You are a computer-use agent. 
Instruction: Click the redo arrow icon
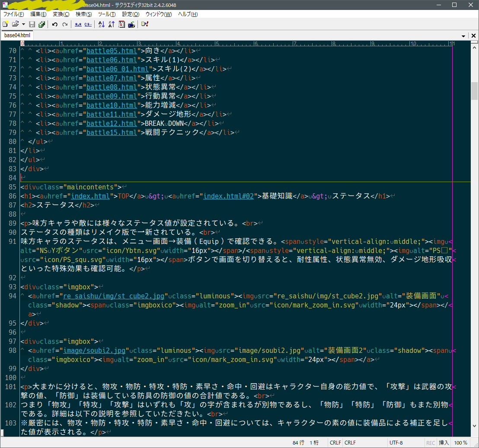tap(65, 24)
